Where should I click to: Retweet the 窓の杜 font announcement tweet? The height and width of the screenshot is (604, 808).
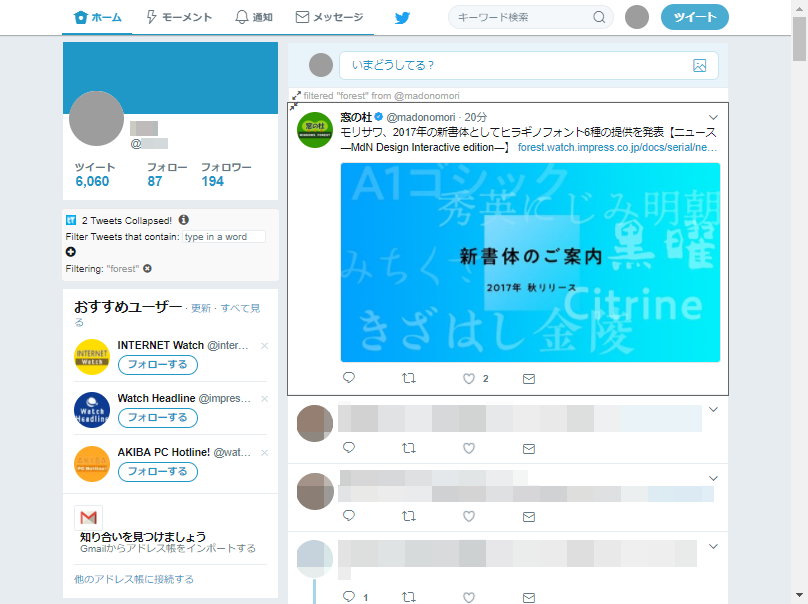point(408,378)
